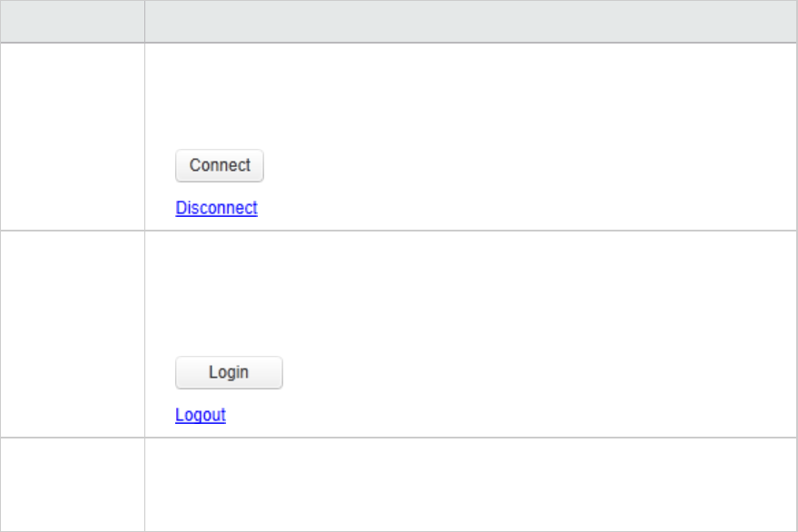Image resolution: width=798 pixels, height=532 pixels.
Task: Open the Logout link
Action: [201, 415]
